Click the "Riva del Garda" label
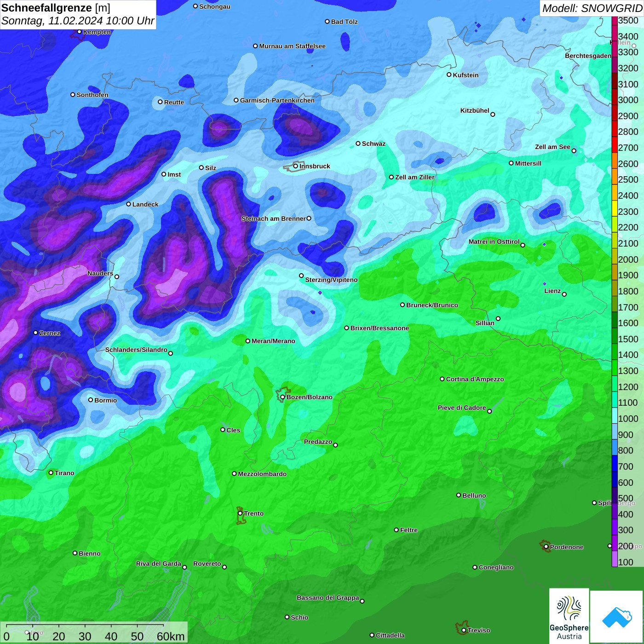644x644 pixels. [159, 563]
